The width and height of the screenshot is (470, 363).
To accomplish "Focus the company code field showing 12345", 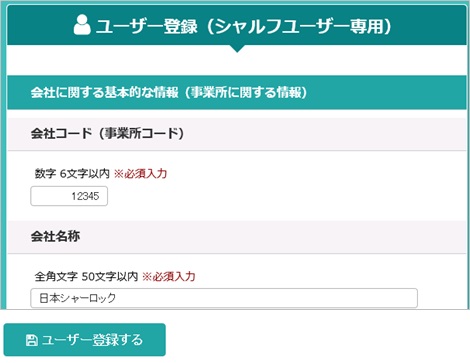I will [x=69, y=196].
